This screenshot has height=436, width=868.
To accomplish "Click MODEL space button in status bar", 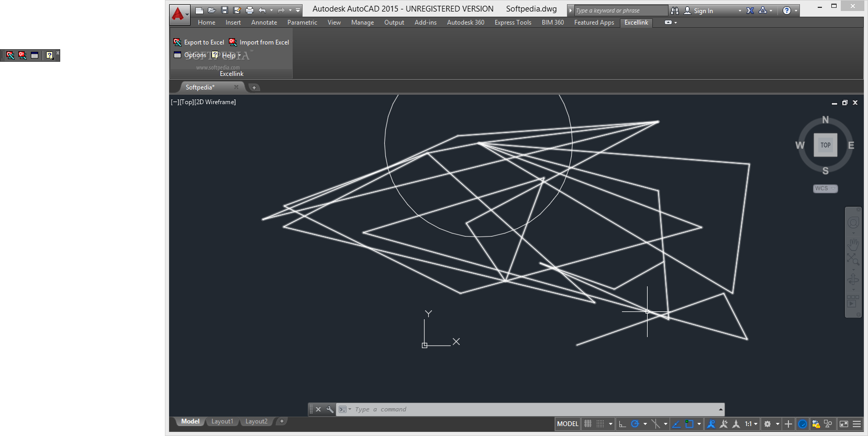I will point(567,424).
